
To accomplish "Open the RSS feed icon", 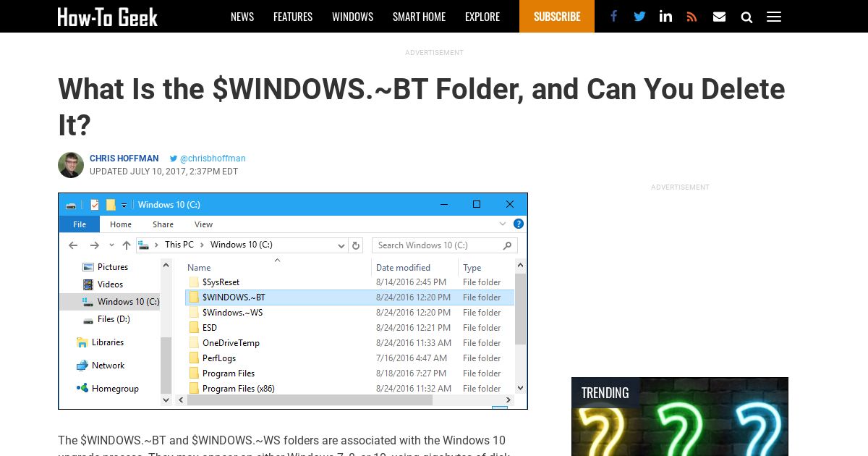I will click(692, 17).
